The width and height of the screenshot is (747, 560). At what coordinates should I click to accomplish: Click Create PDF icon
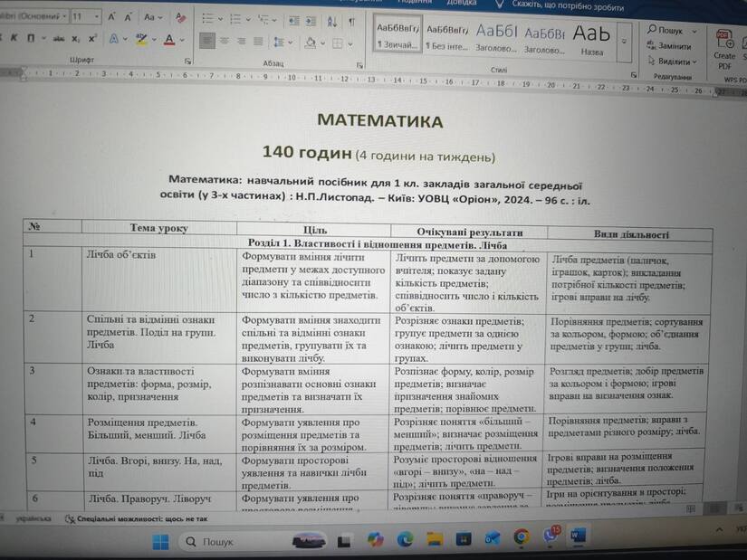[x=724, y=49]
